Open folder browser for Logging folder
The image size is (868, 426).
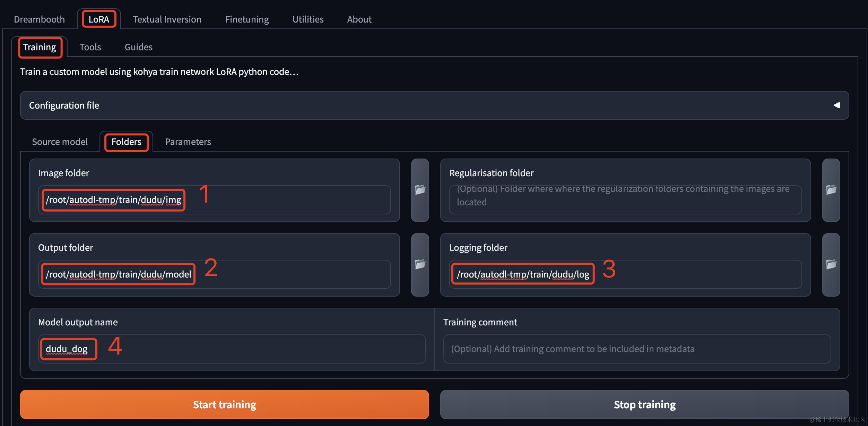(831, 265)
